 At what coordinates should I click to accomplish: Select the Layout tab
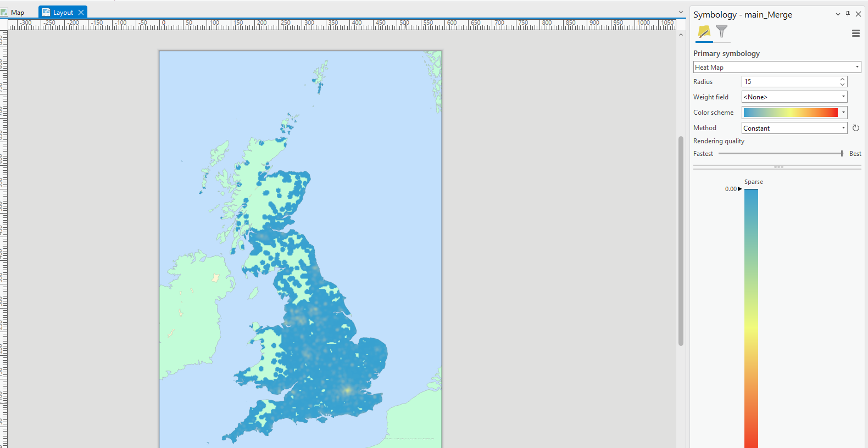[63, 12]
